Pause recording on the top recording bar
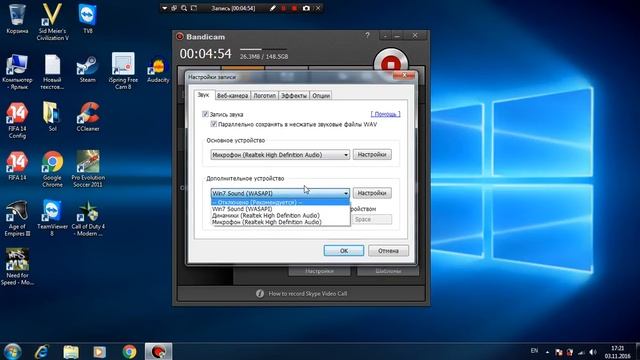The height and width of the screenshot is (360, 640). 283,8
